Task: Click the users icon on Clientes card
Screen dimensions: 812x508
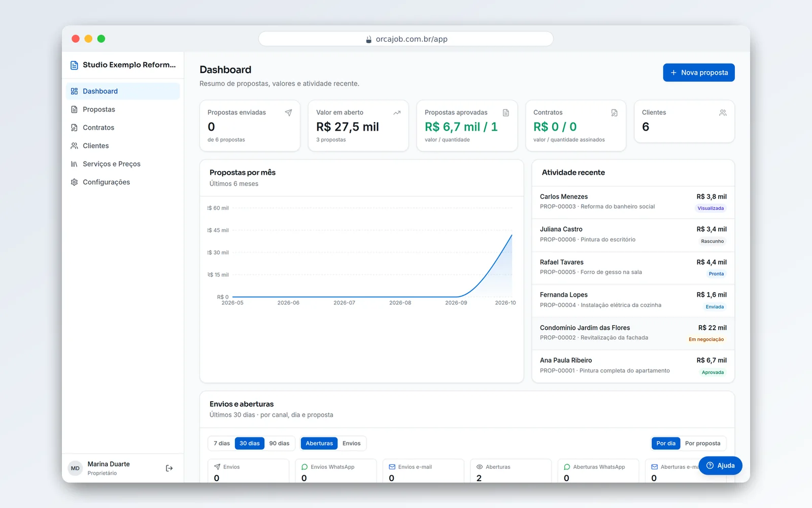Action: click(x=723, y=113)
